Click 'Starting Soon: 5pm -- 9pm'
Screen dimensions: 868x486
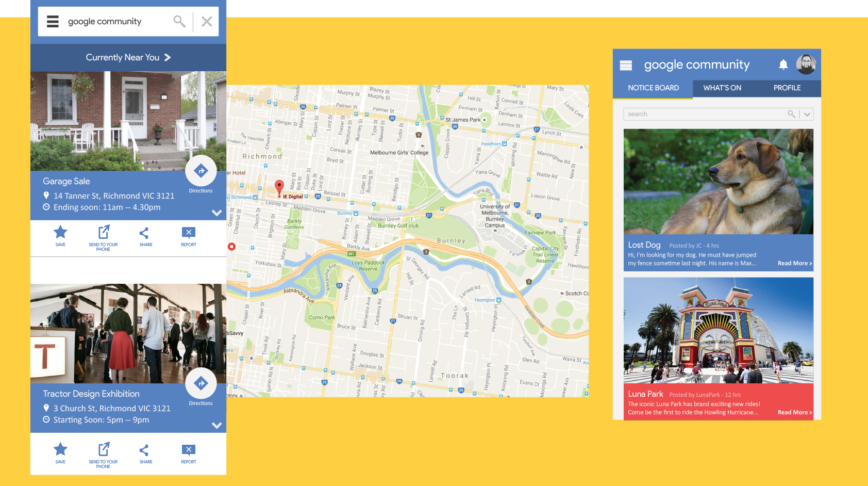[x=101, y=420]
